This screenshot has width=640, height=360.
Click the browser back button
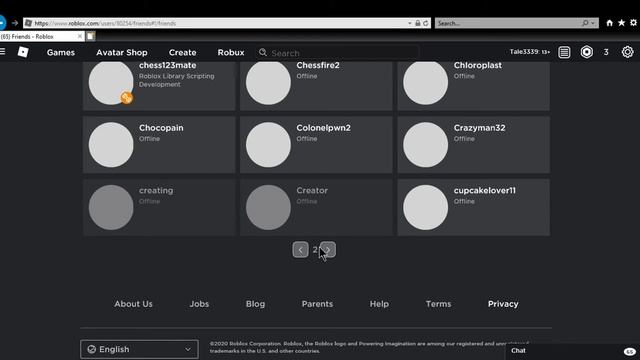[x=2, y=23]
